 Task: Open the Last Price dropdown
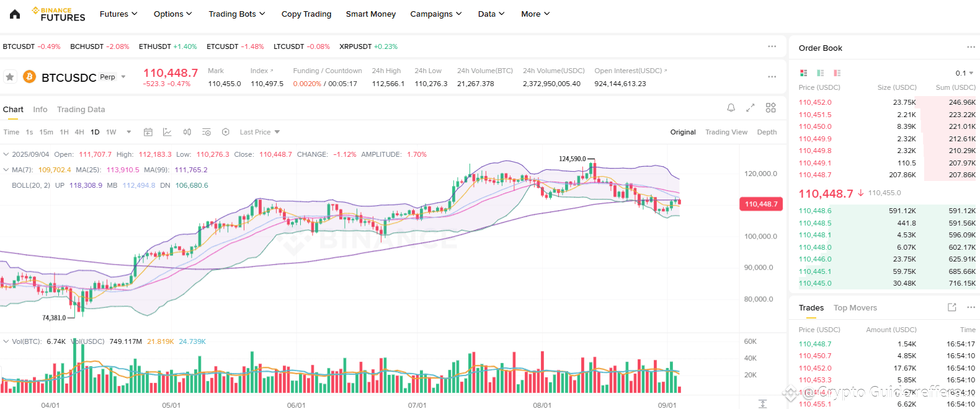pyautogui.click(x=260, y=132)
